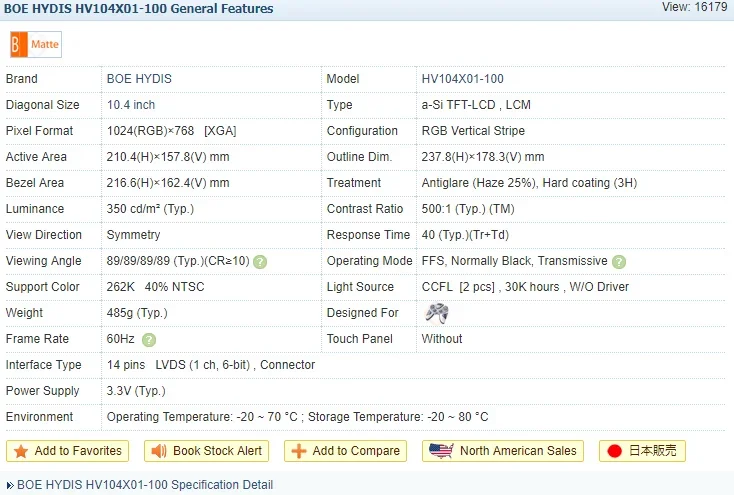Click the plus icon on Add to Compare

pos(299,451)
